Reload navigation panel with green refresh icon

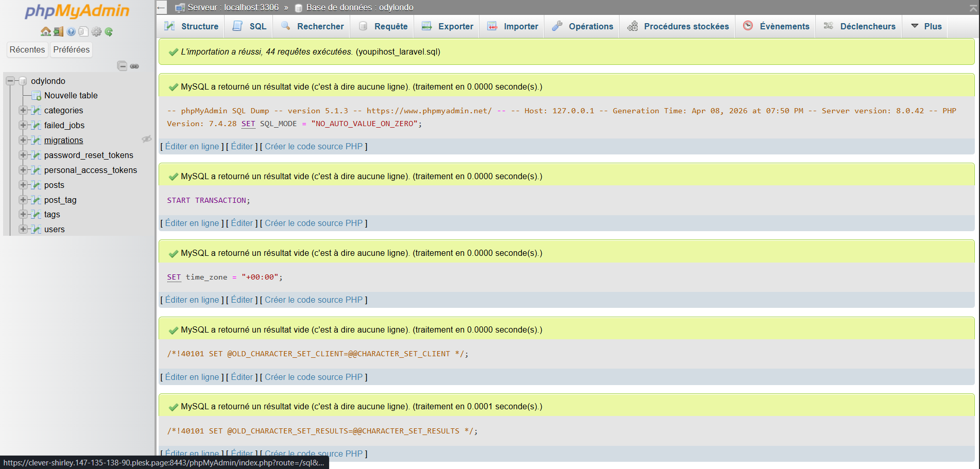(x=109, y=32)
